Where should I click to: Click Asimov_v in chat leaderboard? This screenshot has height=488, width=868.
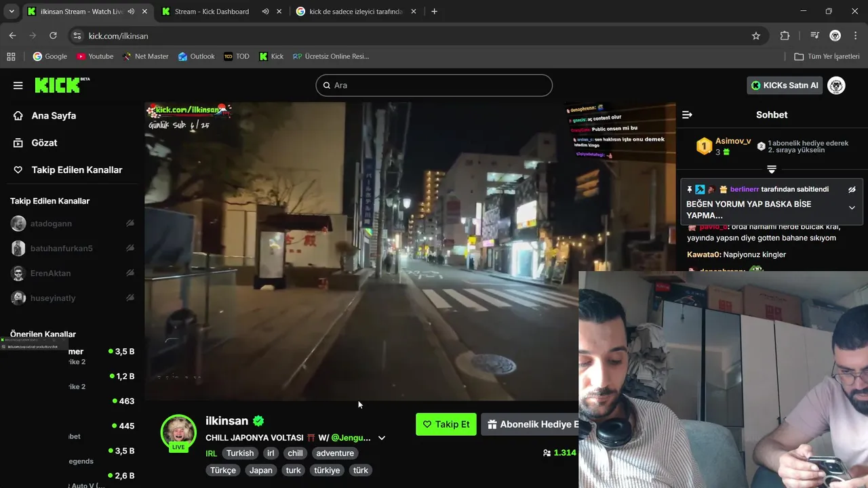733,141
